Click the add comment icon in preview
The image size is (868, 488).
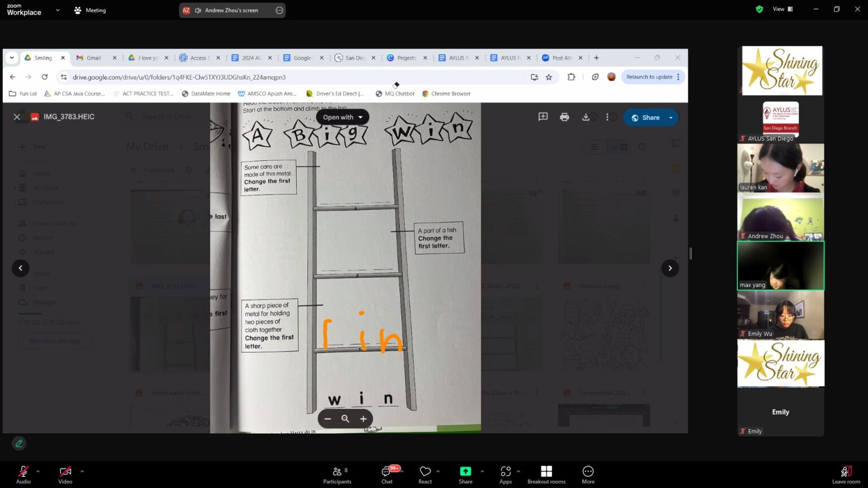pos(543,117)
